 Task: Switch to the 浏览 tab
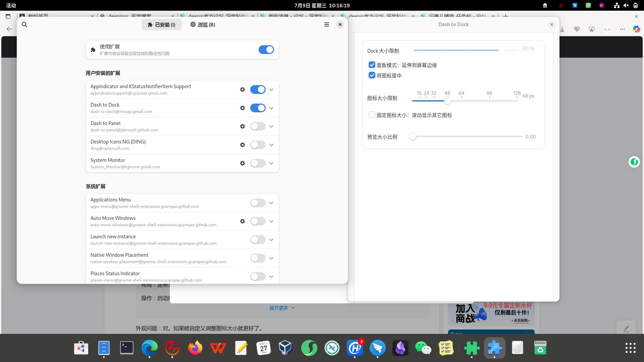click(x=203, y=24)
